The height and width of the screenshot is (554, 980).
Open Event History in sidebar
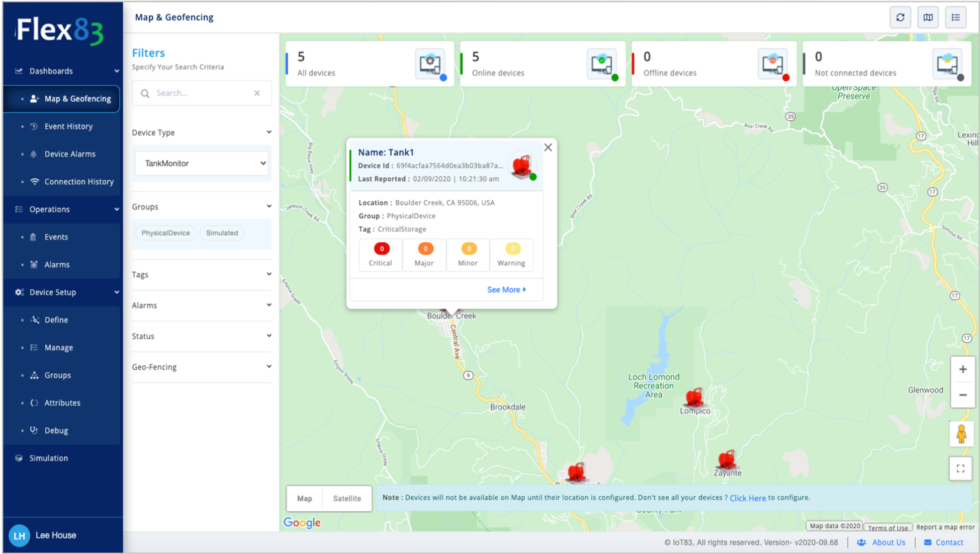pos(63,127)
